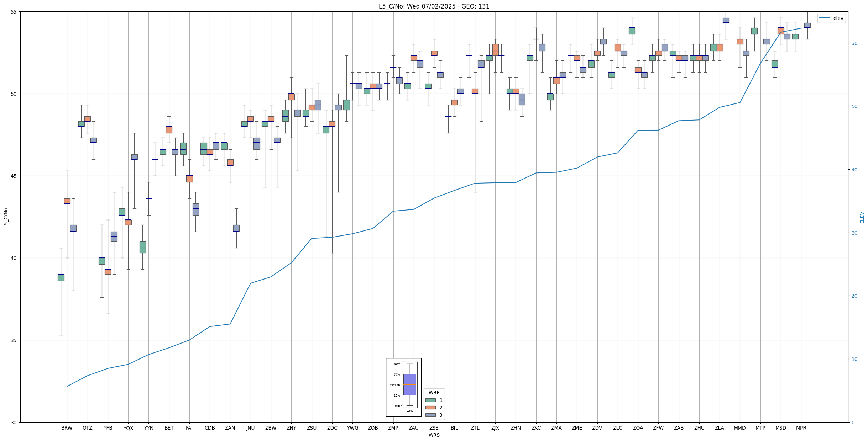
Task: Click the 60 tick on right elevation axis
Action: (x=854, y=43)
